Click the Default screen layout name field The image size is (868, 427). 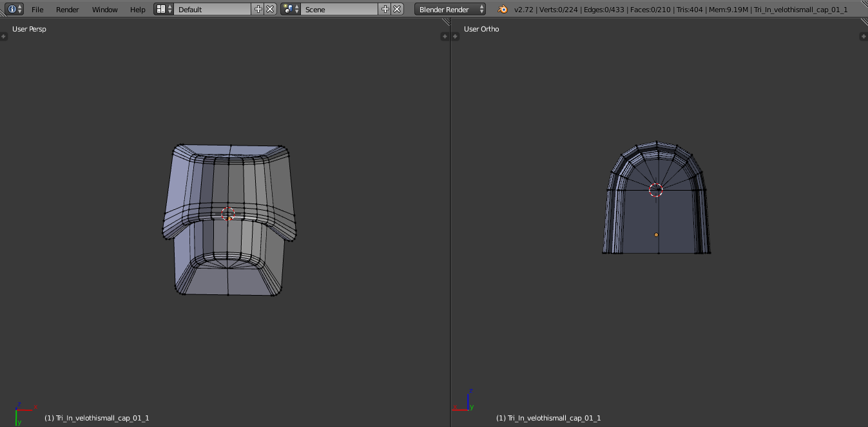pyautogui.click(x=213, y=10)
